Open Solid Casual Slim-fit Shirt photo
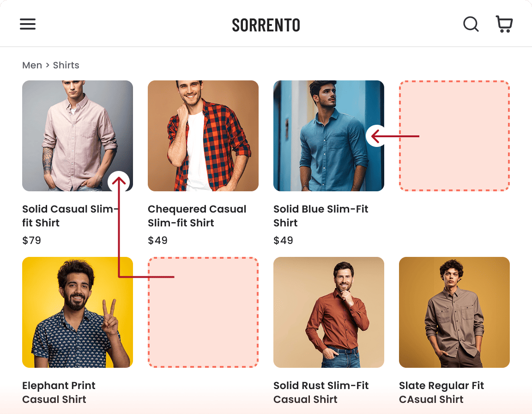The width and height of the screenshot is (532, 414). [x=69, y=129]
